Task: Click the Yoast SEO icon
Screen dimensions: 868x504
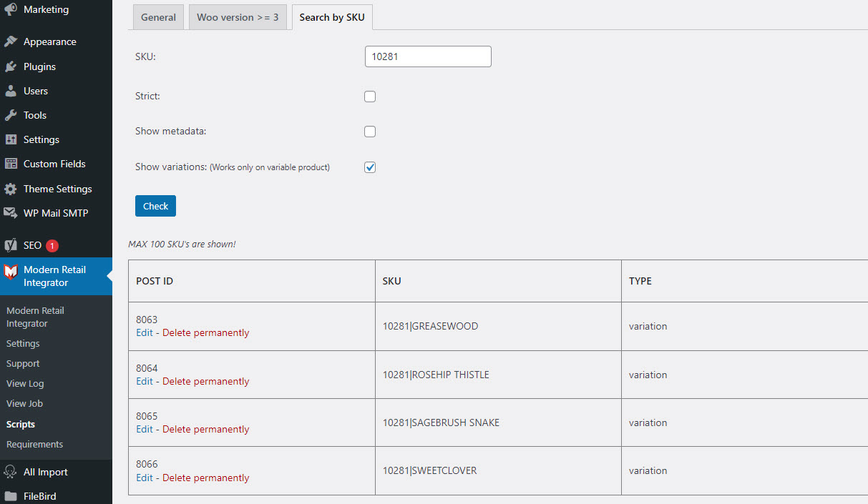Action: 11,245
